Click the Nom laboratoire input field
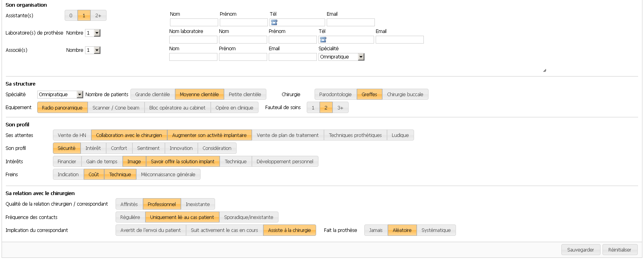644x259 pixels. 193,40
